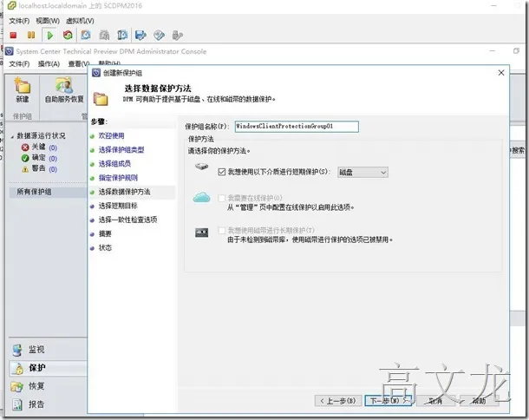
Task: Click the orange pause VM icon
Action: (31, 35)
